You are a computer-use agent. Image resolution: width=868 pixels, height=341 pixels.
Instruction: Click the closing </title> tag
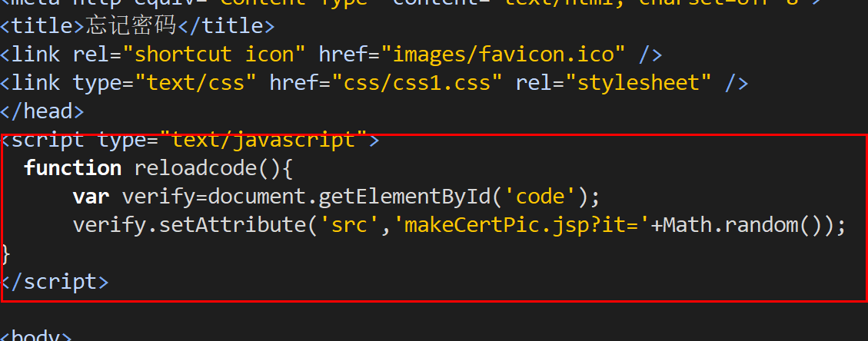pyautogui.click(x=226, y=25)
